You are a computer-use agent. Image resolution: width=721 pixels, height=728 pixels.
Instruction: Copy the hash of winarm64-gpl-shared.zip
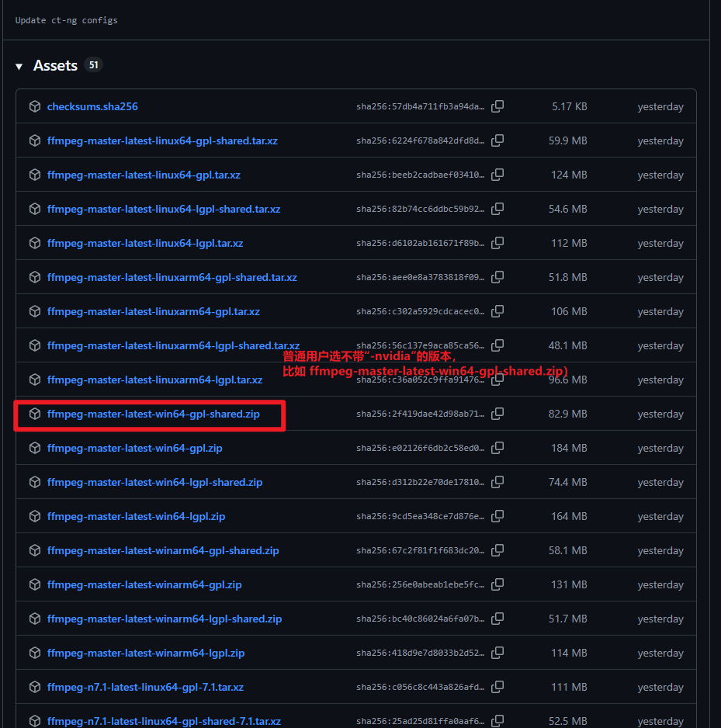[497, 550]
